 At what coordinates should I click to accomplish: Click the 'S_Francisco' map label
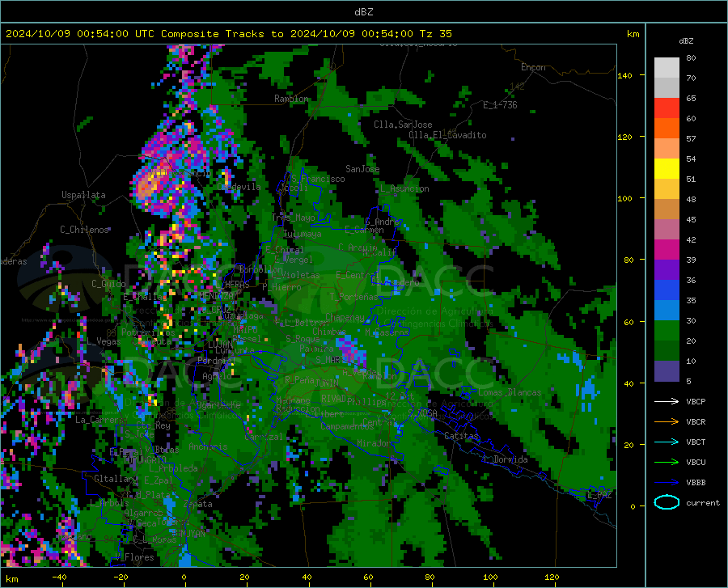[x=318, y=179]
